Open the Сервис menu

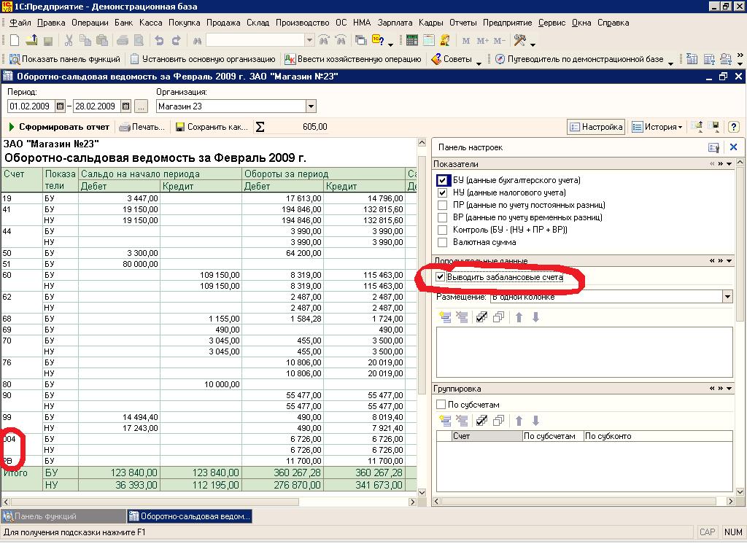[551, 23]
